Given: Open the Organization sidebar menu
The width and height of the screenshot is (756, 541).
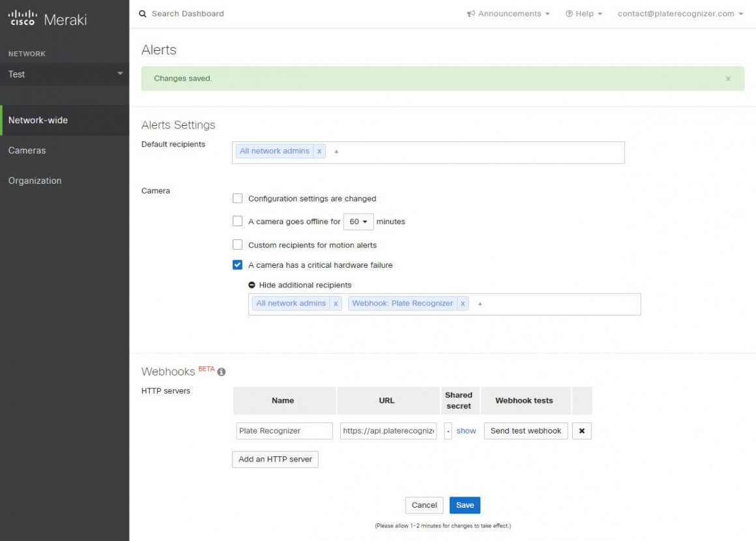Looking at the screenshot, I should [65, 181].
